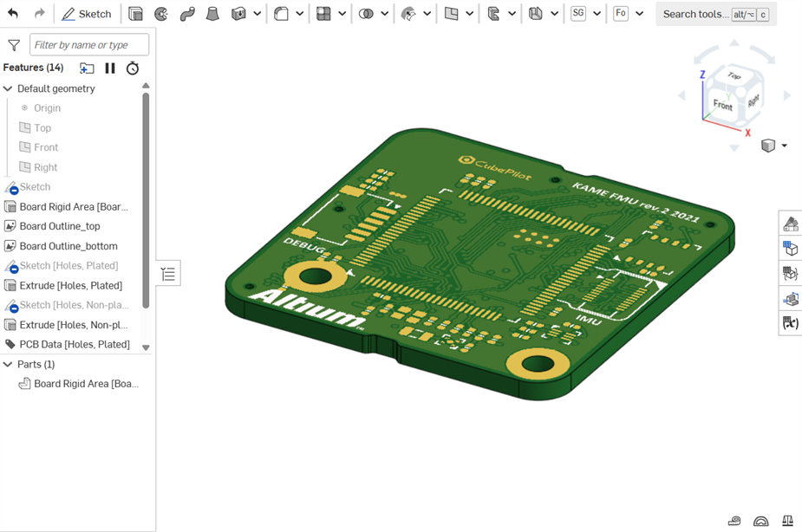Select PCB Data [Holes, Plated] feature
802x532 pixels.
(x=75, y=345)
